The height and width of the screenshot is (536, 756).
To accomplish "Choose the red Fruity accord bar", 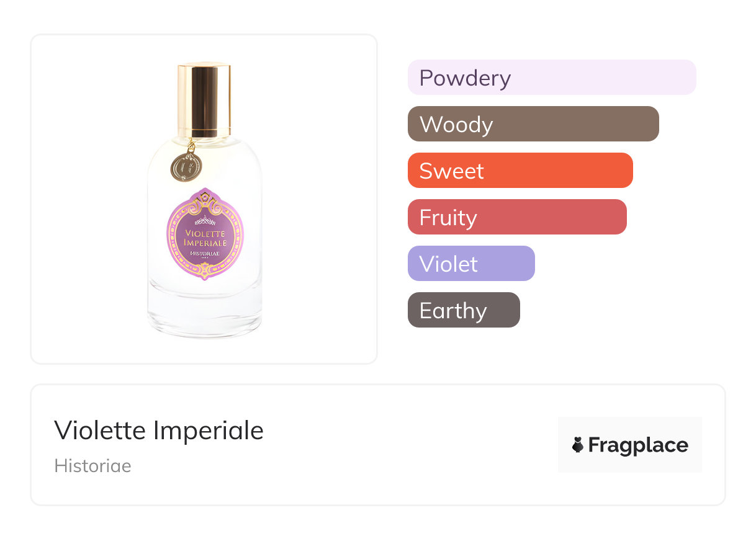I will click(516, 217).
